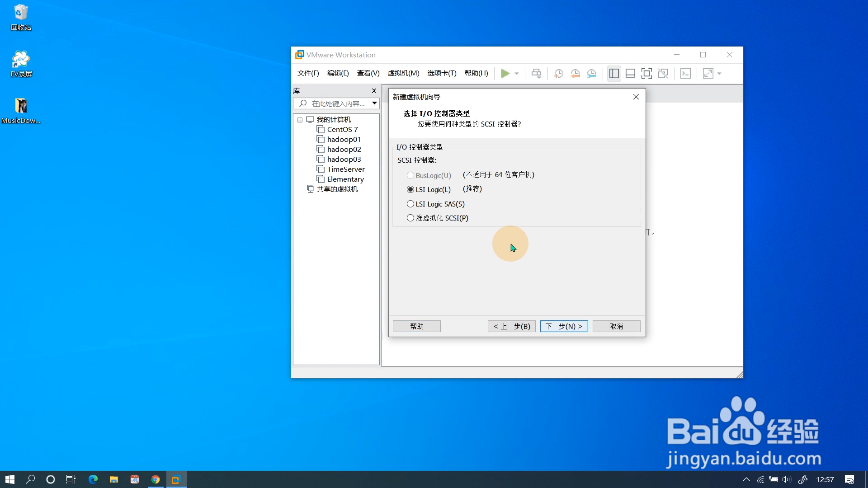The width and height of the screenshot is (868, 488).
Task: Open the 虚拟机(M) menu
Action: pos(403,73)
